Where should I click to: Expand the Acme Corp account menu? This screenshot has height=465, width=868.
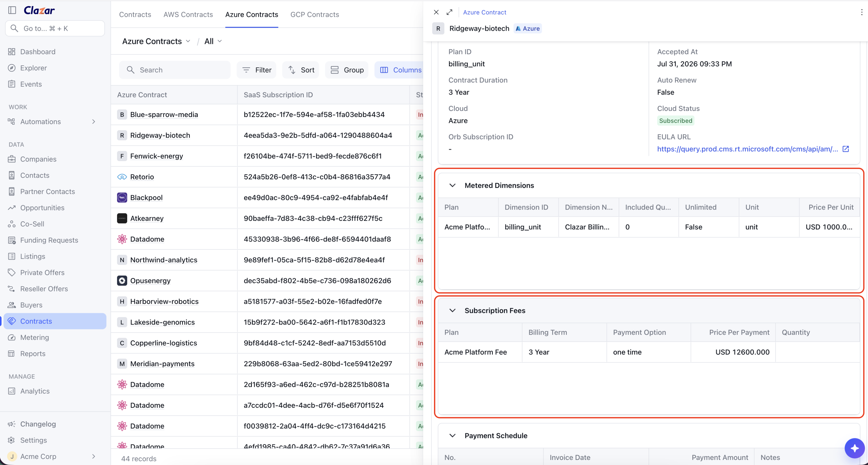pos(94,456)
